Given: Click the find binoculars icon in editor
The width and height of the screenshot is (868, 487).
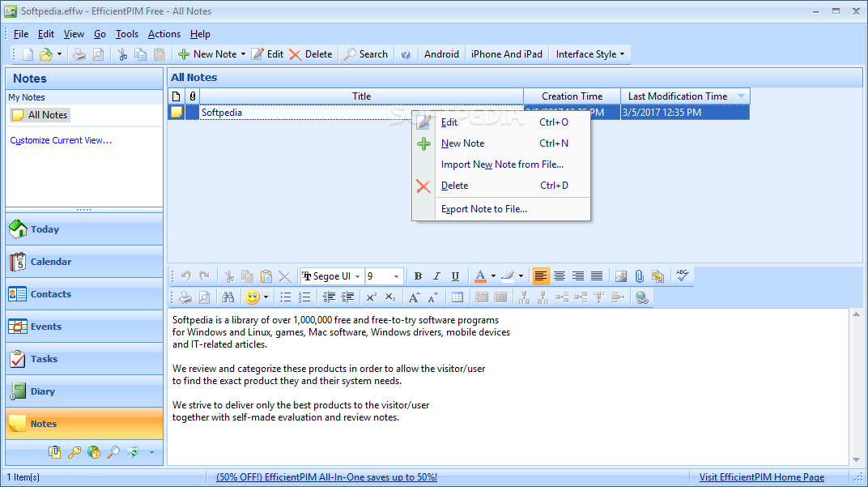Looking at the screenshot, I should [x=228, y=297].
